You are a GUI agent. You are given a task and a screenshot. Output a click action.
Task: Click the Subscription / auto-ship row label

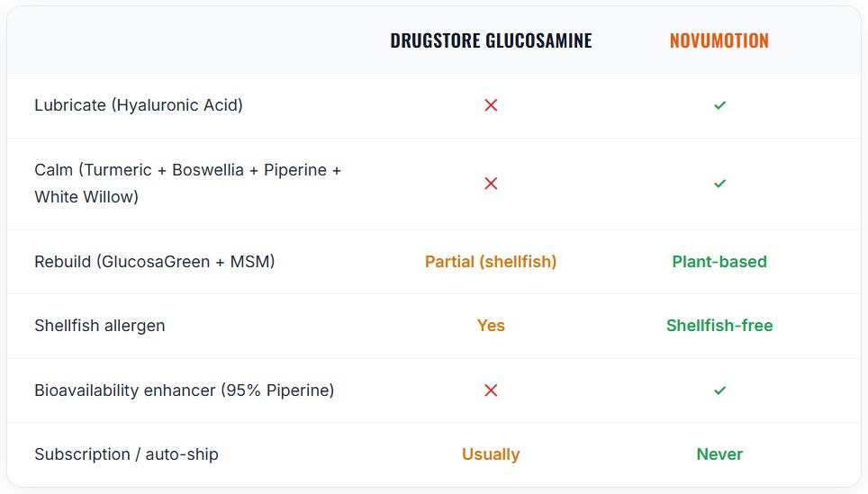click(x=126, y=454)
